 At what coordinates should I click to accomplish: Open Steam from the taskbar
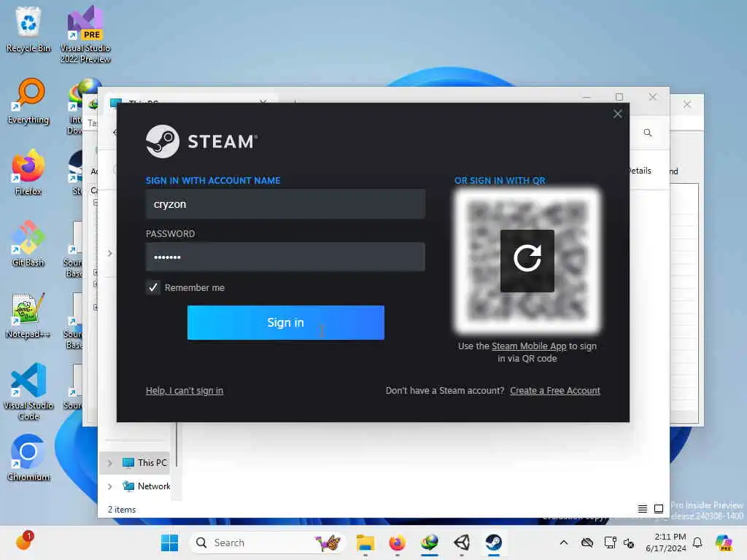point(494,542)
